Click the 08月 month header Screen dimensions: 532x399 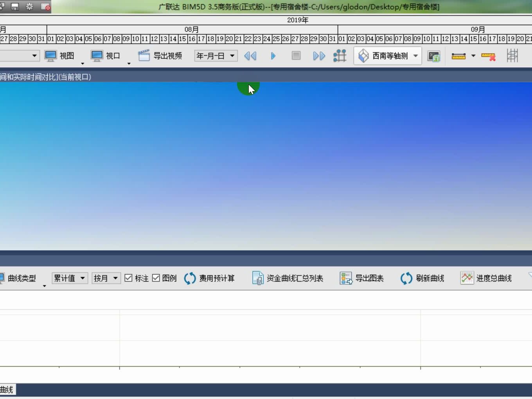tap(192, 29)
